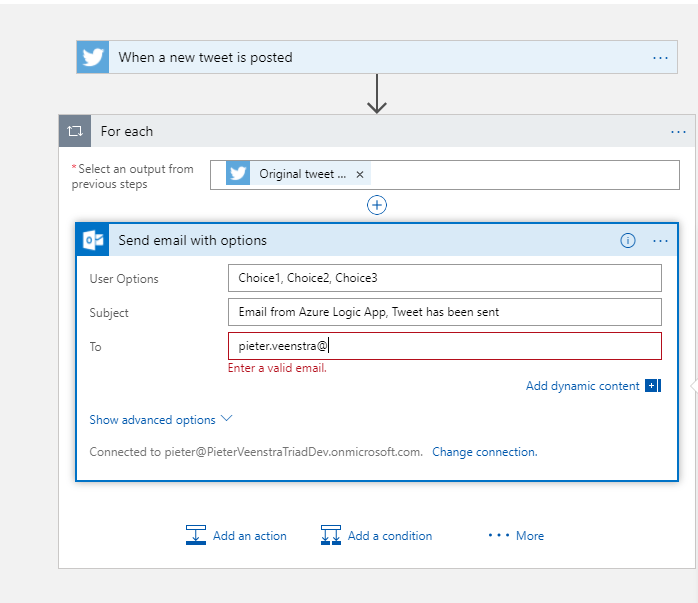This screenshot has width=698, height=603.
Task: Open the More options menu
Action: coord(516,536)
